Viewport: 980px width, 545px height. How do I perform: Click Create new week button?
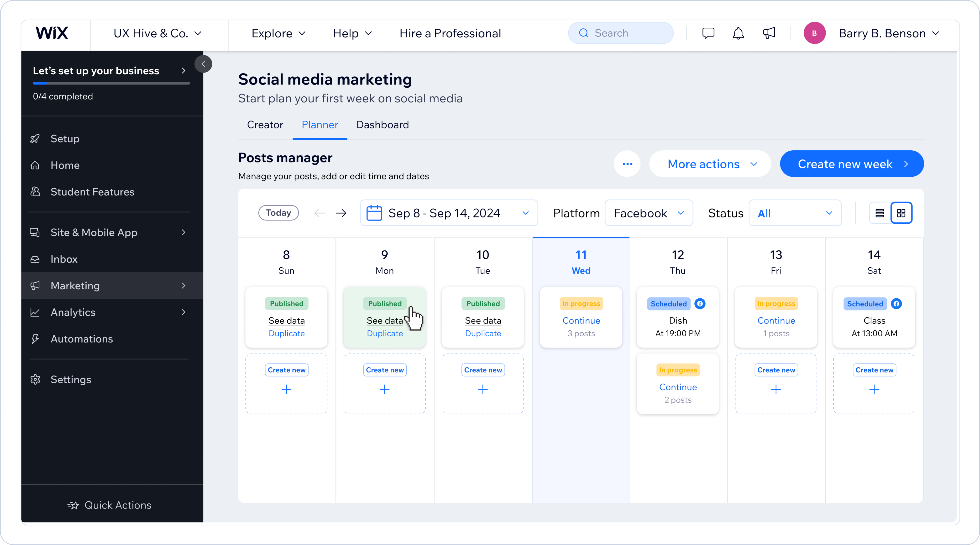pyautogui.click(x=851, y=164)
